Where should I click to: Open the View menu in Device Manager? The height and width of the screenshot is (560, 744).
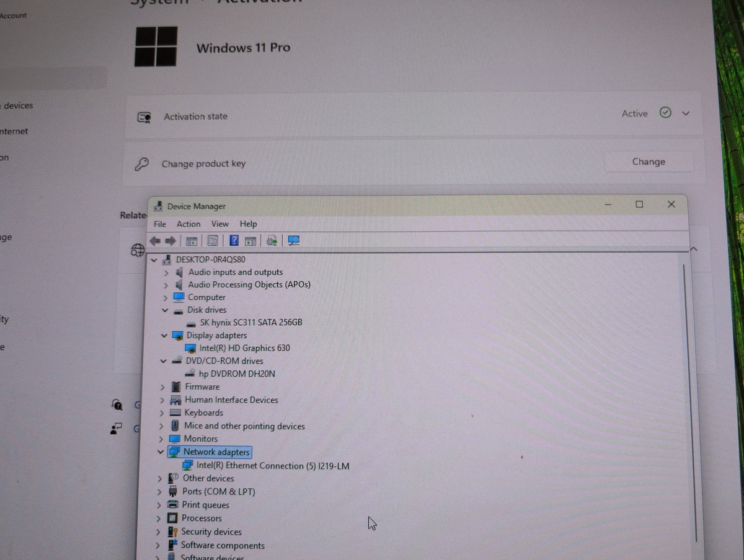tap(220, 224)
